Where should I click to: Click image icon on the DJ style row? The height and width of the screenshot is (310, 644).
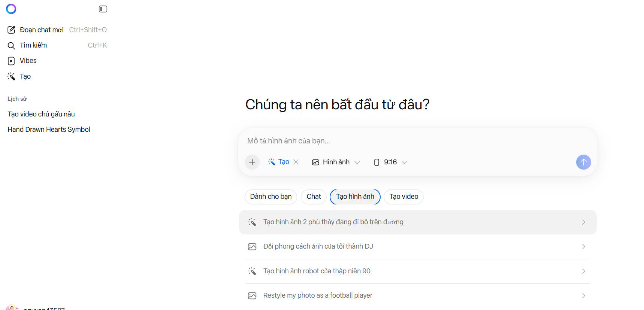pos(252,247)
